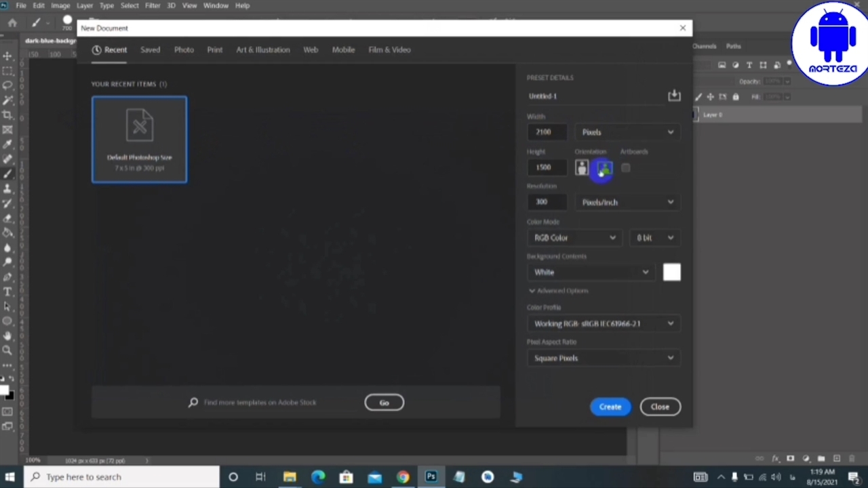Viewport: 868px width, 488px height.
Task: Select portrait orientation icon
Action: pyautogui.click(x=582, y=168)
